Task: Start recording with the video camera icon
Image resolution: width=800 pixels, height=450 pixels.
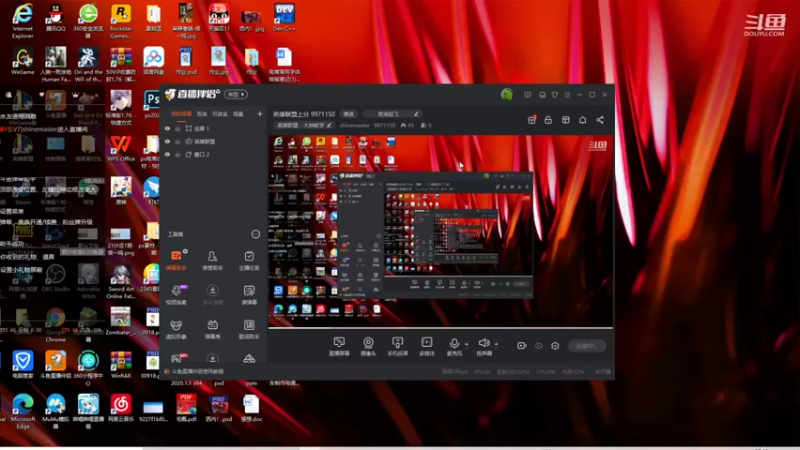Action: pyautogui.click(x=521, y=346)
